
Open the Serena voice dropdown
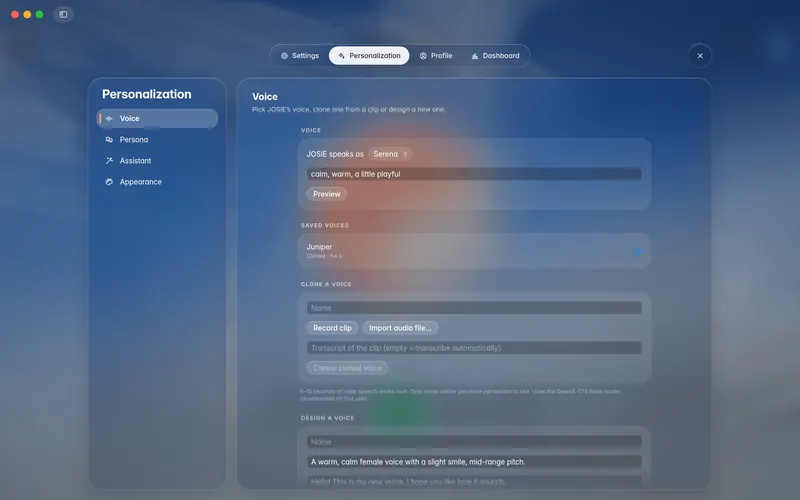click(x=390, y=154)
